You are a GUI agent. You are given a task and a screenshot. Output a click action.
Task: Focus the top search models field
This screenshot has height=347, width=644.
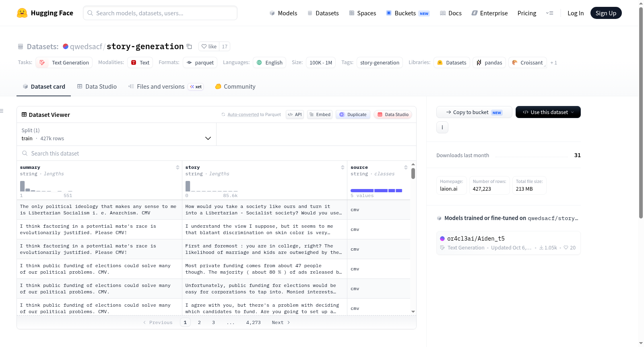pos(160,13)
